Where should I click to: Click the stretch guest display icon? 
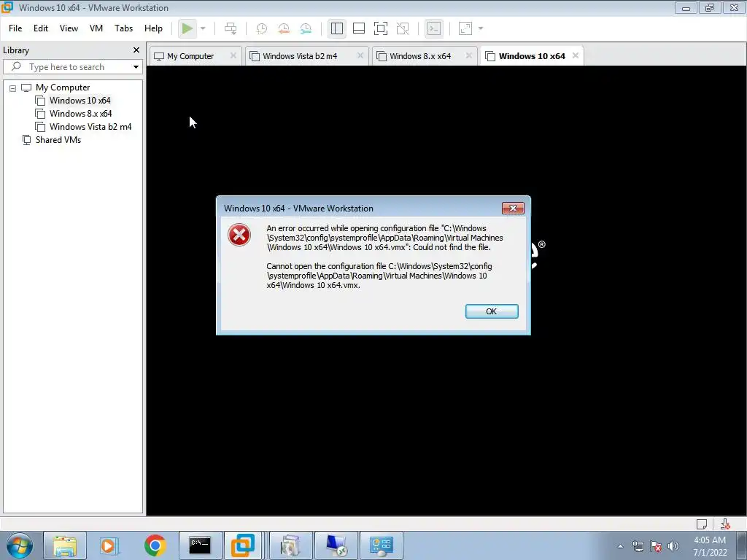click(x=465, y=28)
